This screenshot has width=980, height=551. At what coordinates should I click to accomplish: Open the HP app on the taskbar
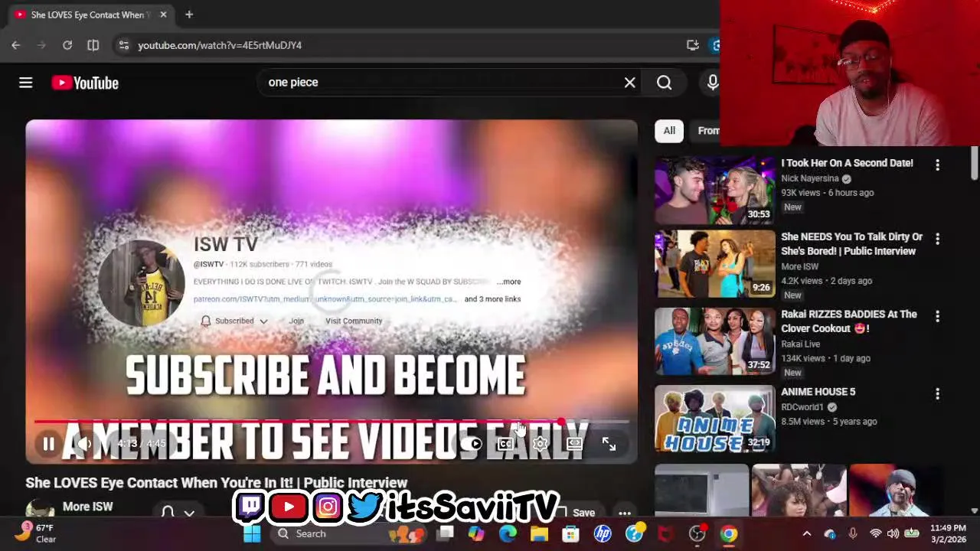coord(603,533)
